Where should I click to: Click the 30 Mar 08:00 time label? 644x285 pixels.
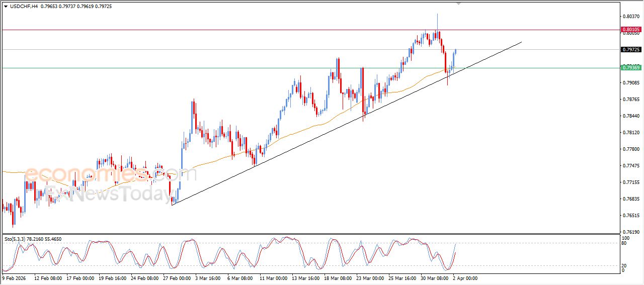[x=435, y=278]
